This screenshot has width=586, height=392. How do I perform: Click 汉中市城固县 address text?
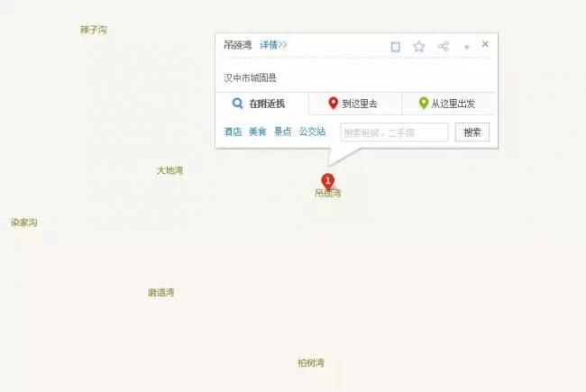pyautogui.click(x=250, y=77)
